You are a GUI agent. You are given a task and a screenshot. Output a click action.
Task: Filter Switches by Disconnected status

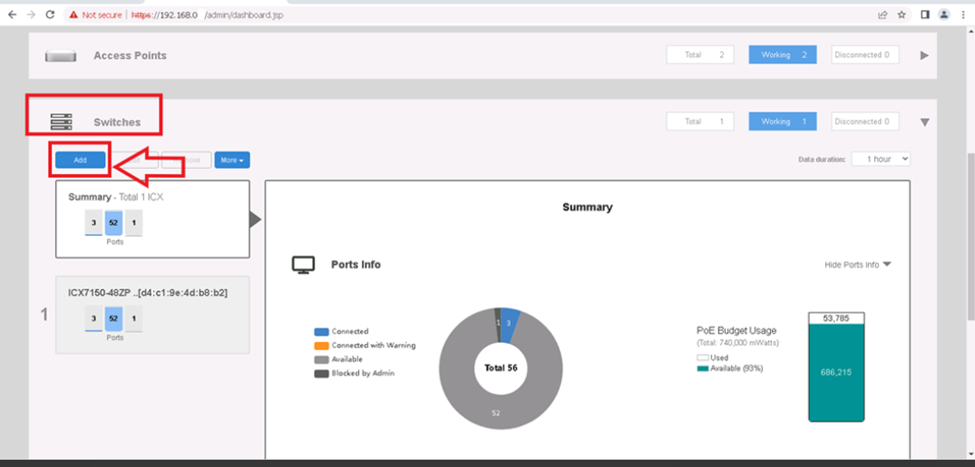coord(865,121)
